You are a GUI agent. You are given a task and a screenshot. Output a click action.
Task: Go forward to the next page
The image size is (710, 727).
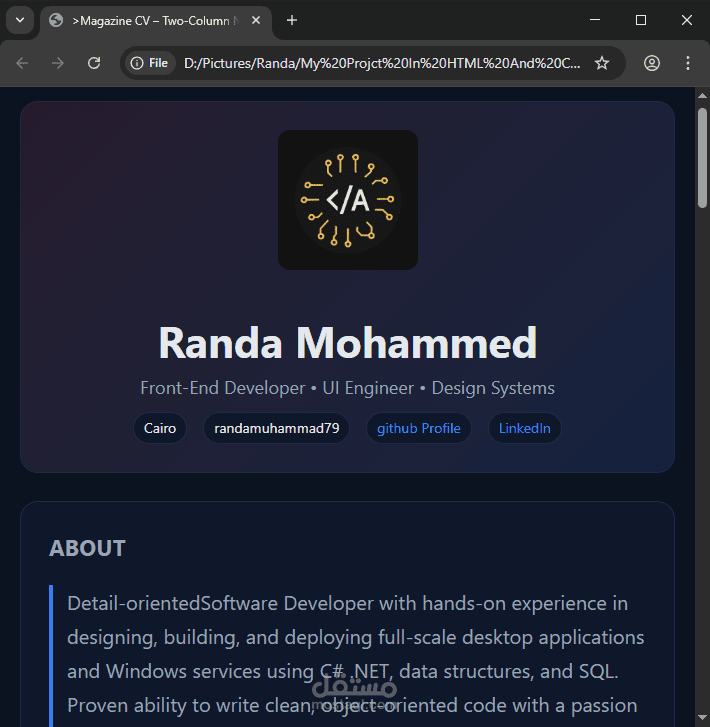pyautogui.click(x=58, y=63)
